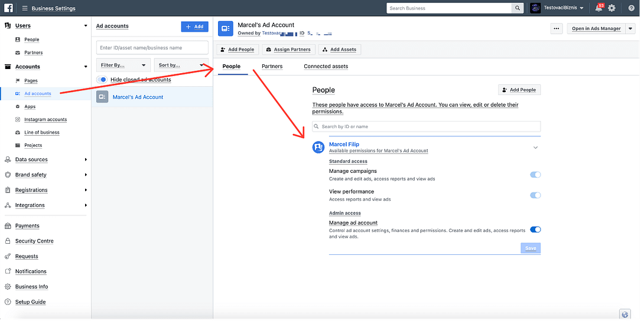Image resolution: width=644 pixels, height=321 pixels.
Task: Open Line of business in sidebar
Action: click(41, 132)
